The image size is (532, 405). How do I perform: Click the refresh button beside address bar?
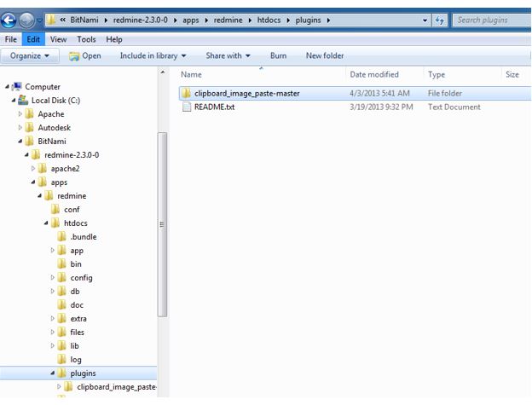[440, 20]
